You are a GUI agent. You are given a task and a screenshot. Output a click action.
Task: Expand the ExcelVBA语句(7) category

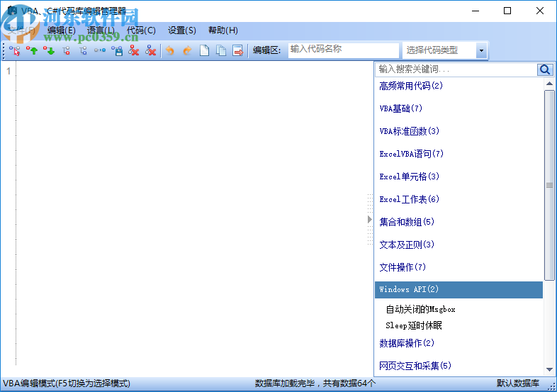tap(411, 155)
